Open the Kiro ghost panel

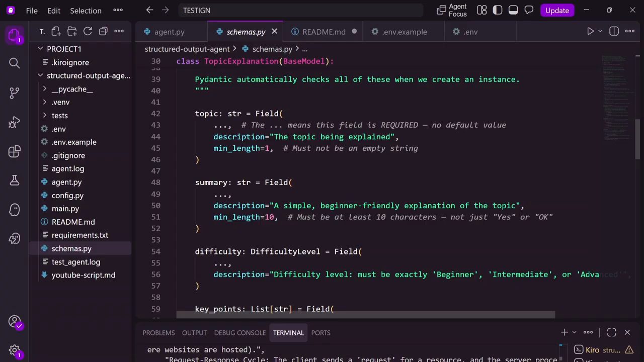[14, 210]
